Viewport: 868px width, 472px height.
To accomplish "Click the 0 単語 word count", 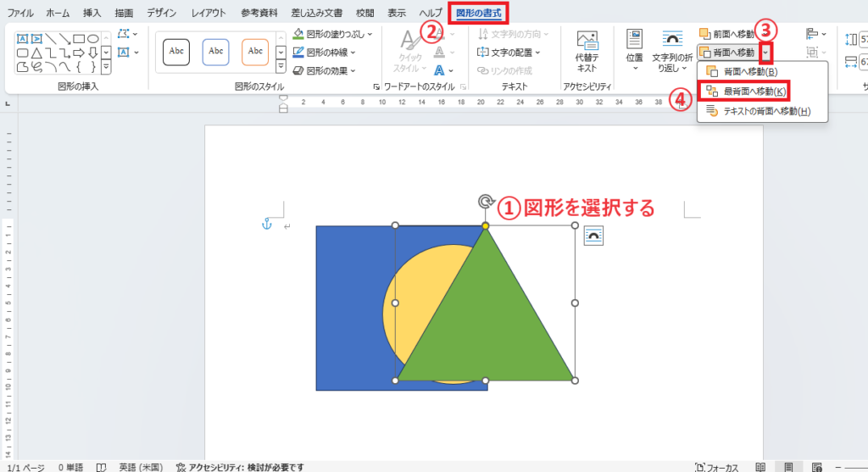I will click(x=71, y=467).
